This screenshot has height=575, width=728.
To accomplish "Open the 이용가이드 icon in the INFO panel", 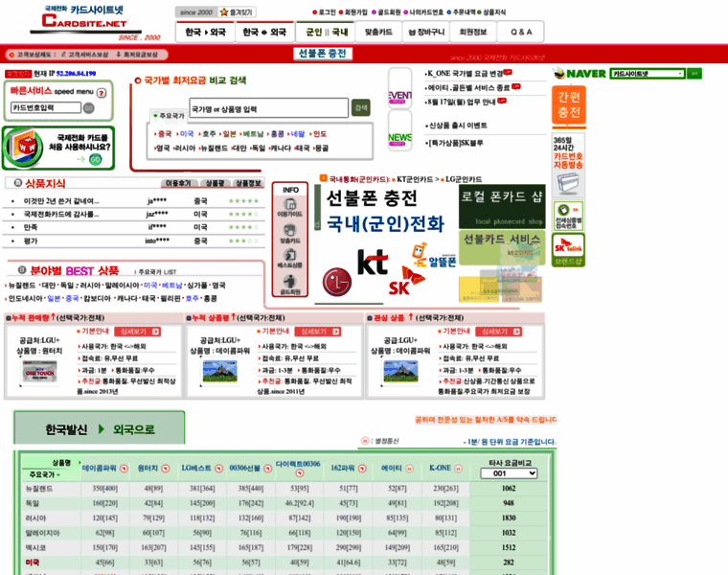I will tap(290, 207).
